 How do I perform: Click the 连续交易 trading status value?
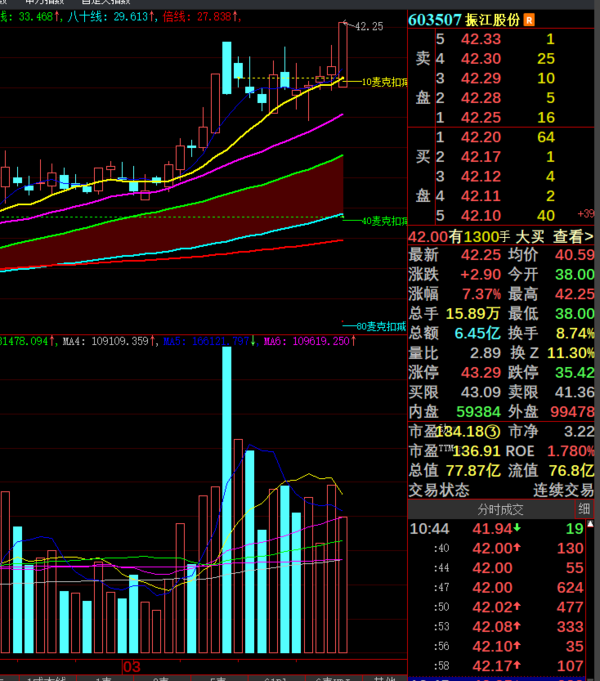pyautogui.click(x=563, y=489)
